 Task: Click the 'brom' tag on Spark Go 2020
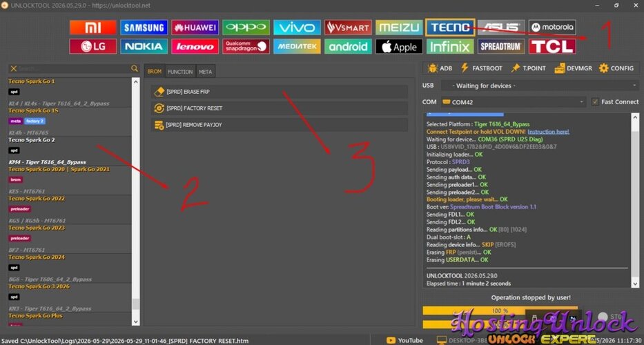[16, 179]
